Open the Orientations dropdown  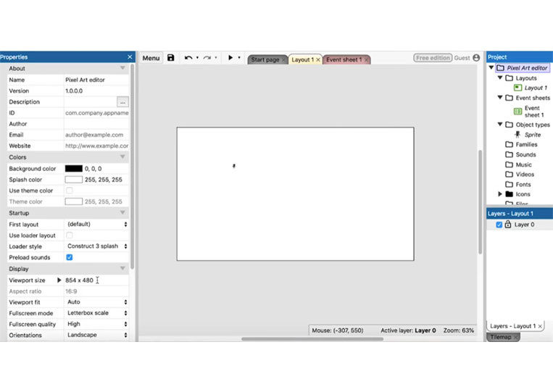click(96, 335)
